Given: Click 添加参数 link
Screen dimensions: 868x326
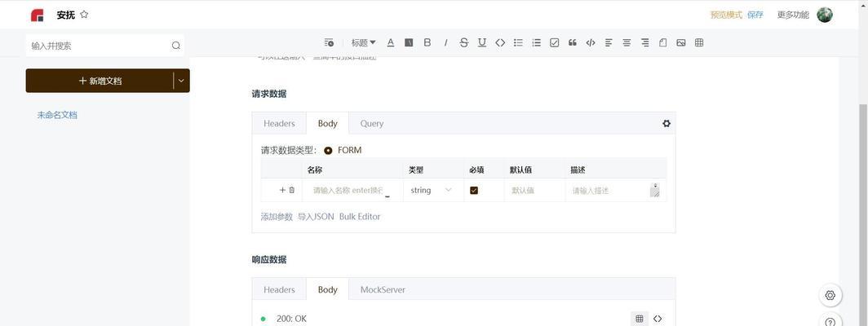Looking at the screenshot, I should (277, 217).
